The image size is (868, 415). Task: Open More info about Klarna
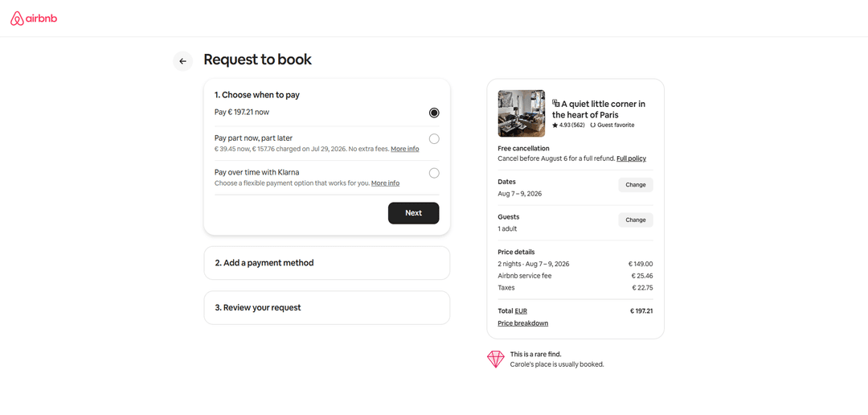pyautogui.click(x=385, y=183)
